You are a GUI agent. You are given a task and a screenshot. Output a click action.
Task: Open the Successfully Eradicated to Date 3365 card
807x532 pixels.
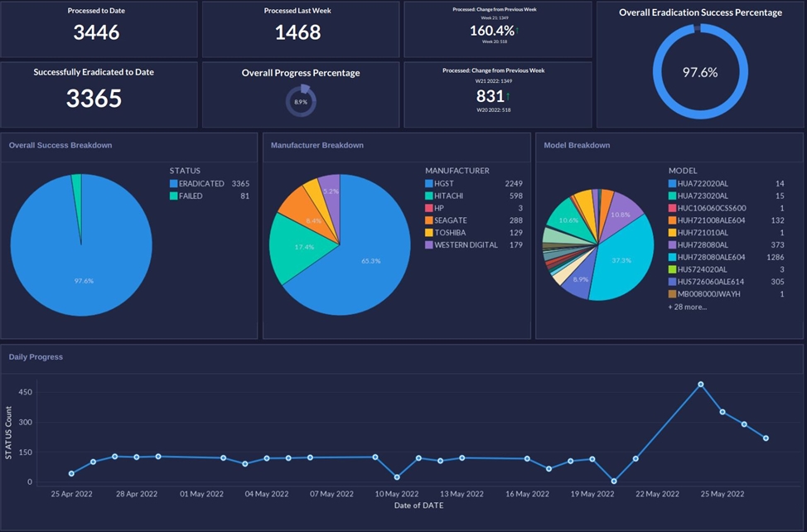click(x=98, y=94)
